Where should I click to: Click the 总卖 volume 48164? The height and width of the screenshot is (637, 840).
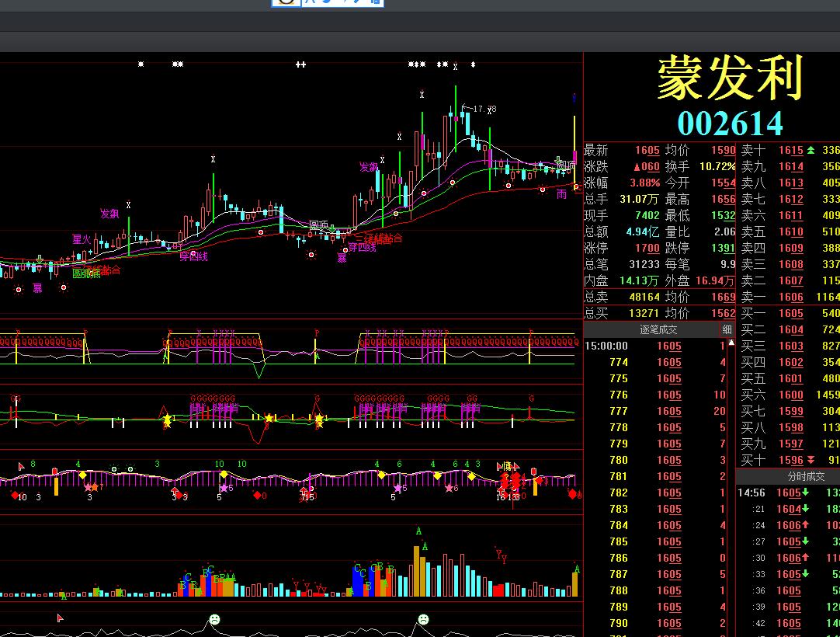click(x=644, y=297)
